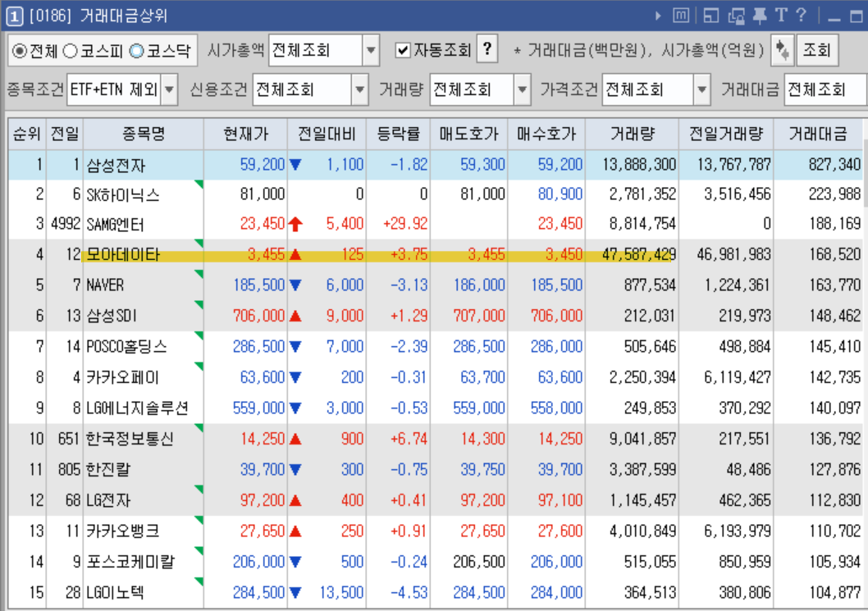Click LG이노텍 change amount 13,500
This screenshot has width=868, height=611.
pos(341,592)
